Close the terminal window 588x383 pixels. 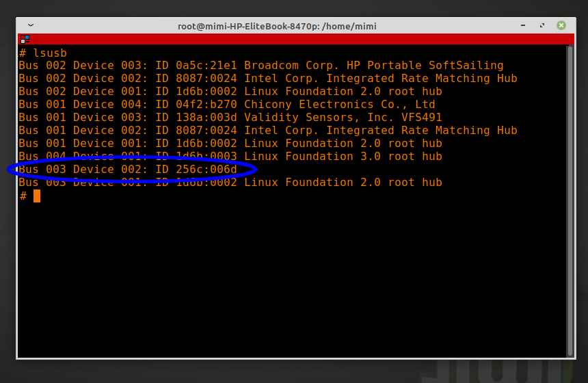pyautogui.click(x=561, y=25)
